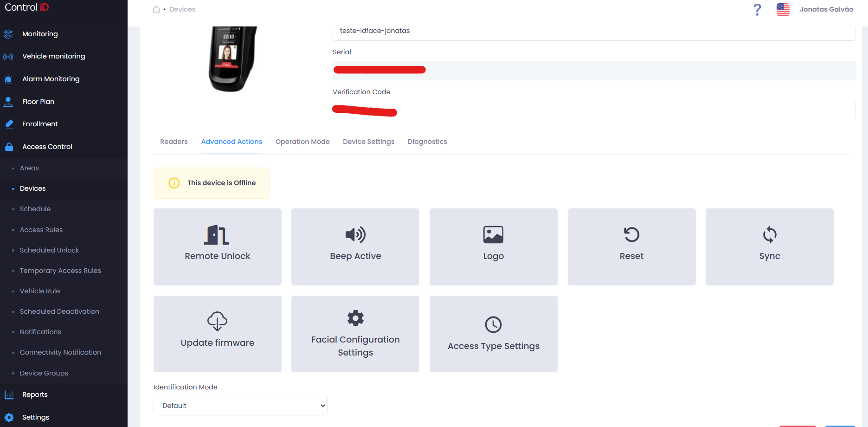Click the iDFace device thumbnail image

pyautogui.click(x=232, y=59)
